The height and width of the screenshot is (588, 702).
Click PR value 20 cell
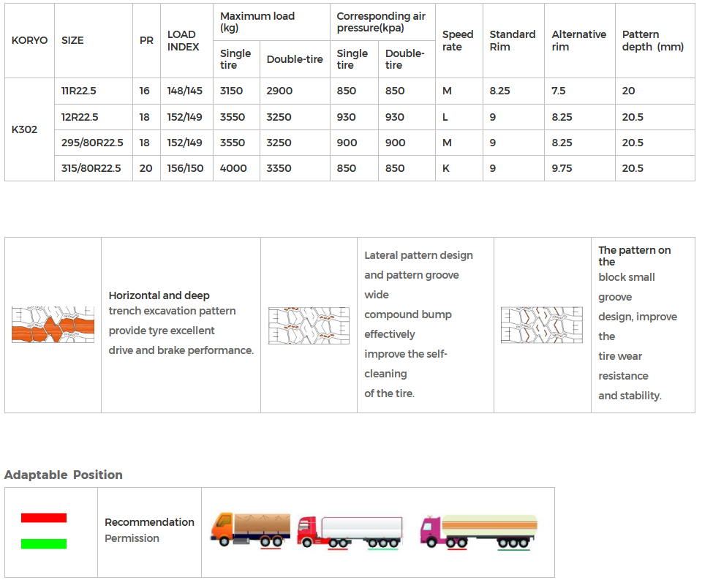coord(146,168)
